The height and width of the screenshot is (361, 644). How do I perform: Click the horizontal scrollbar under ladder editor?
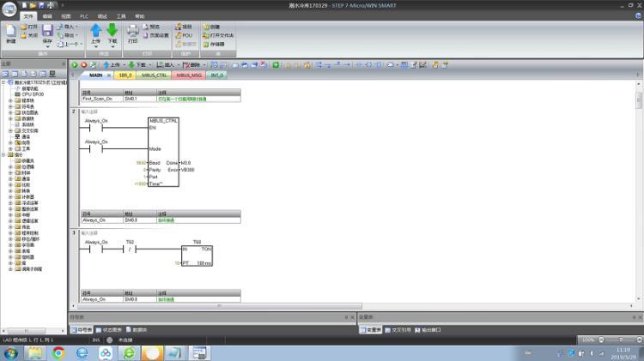[219, 305]
